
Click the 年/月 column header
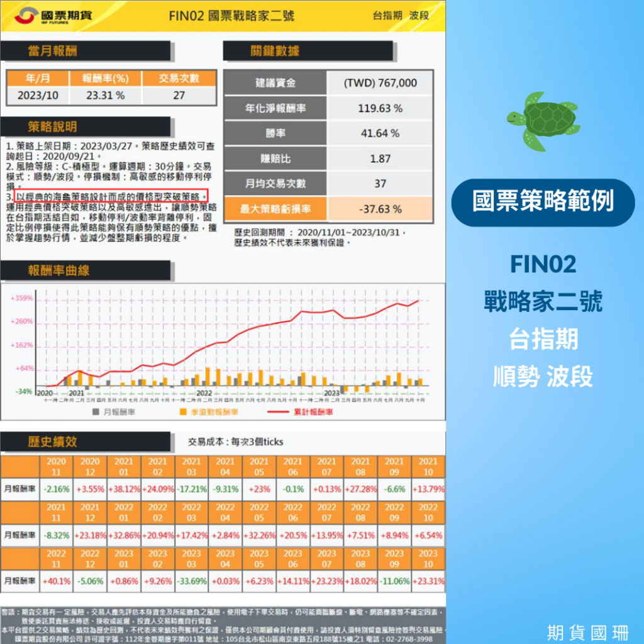pyautogui.click(x=38, y=78)
